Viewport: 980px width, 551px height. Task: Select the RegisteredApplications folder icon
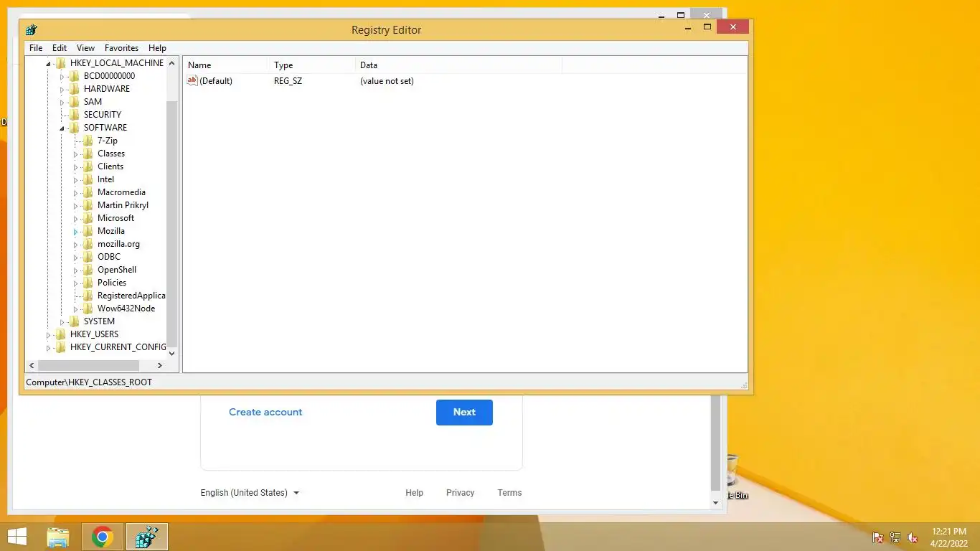click(88, 296)
